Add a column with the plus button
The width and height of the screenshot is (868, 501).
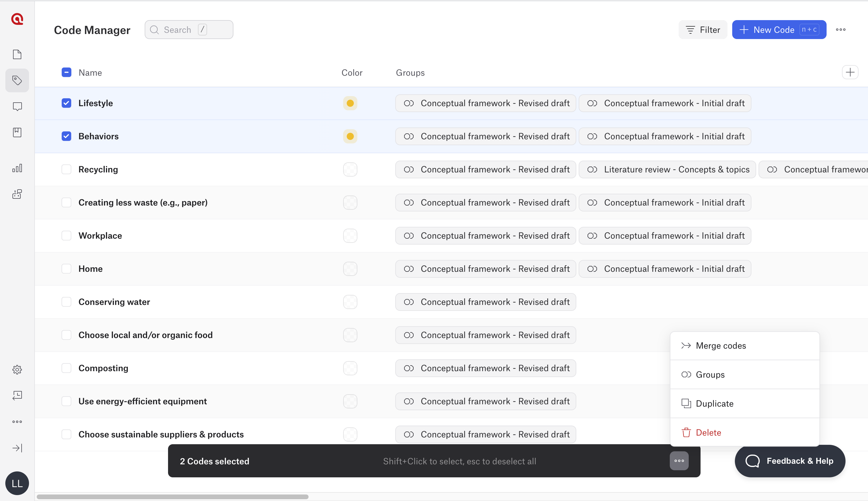850,72
